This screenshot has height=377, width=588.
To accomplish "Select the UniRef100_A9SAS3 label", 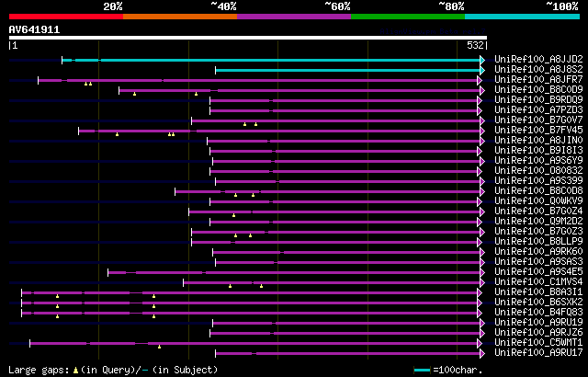I will coord(538,261).
